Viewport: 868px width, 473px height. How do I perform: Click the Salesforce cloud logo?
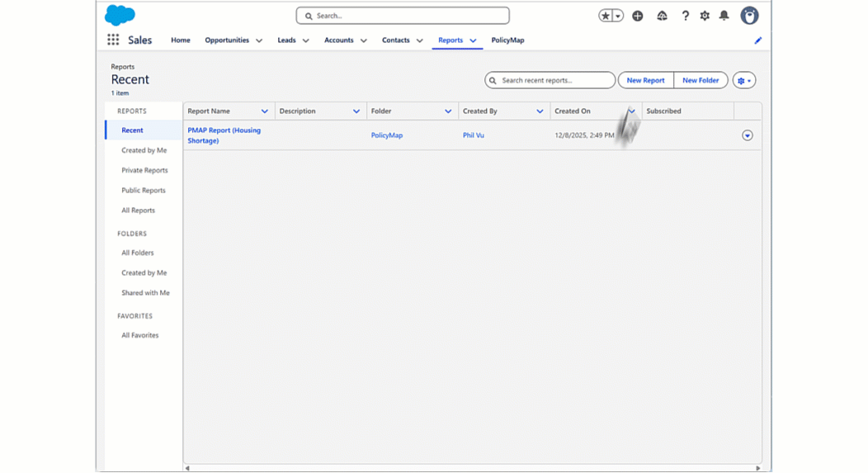click(120, 15)
